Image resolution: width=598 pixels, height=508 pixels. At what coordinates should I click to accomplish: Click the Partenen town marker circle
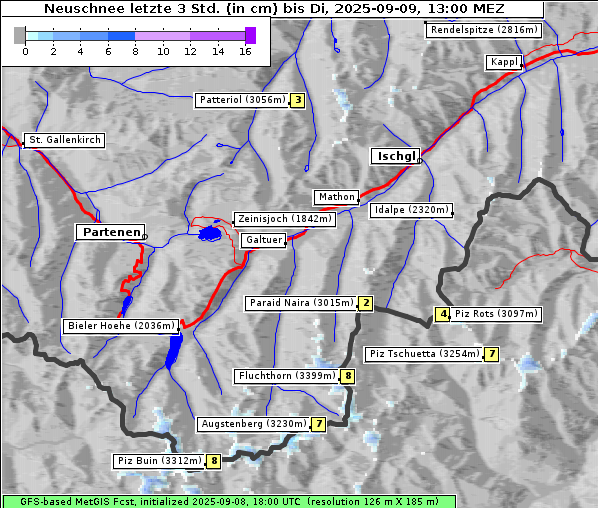(145, 237)
